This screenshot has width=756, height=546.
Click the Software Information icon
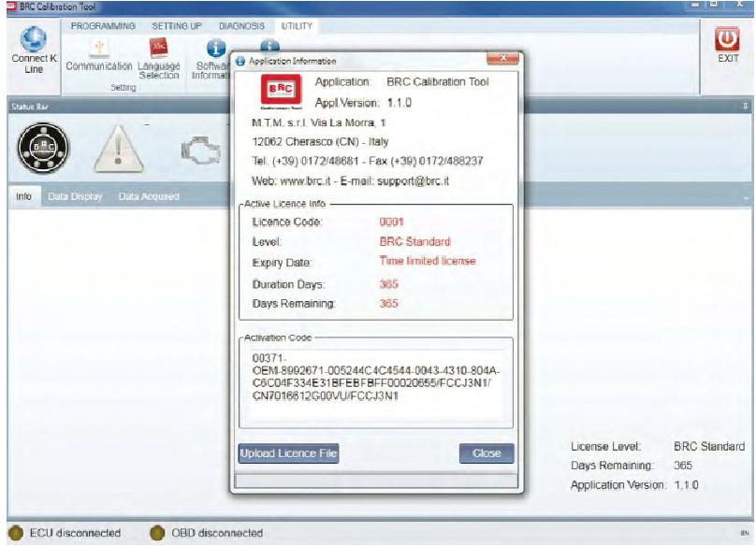[214, 49]
